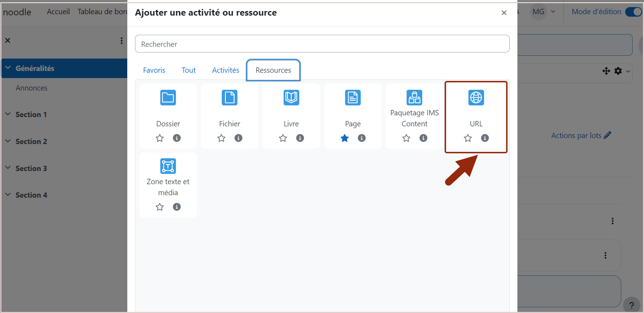Go to Accueil in the top navigation
644x313 pixels.
[58, 12]
